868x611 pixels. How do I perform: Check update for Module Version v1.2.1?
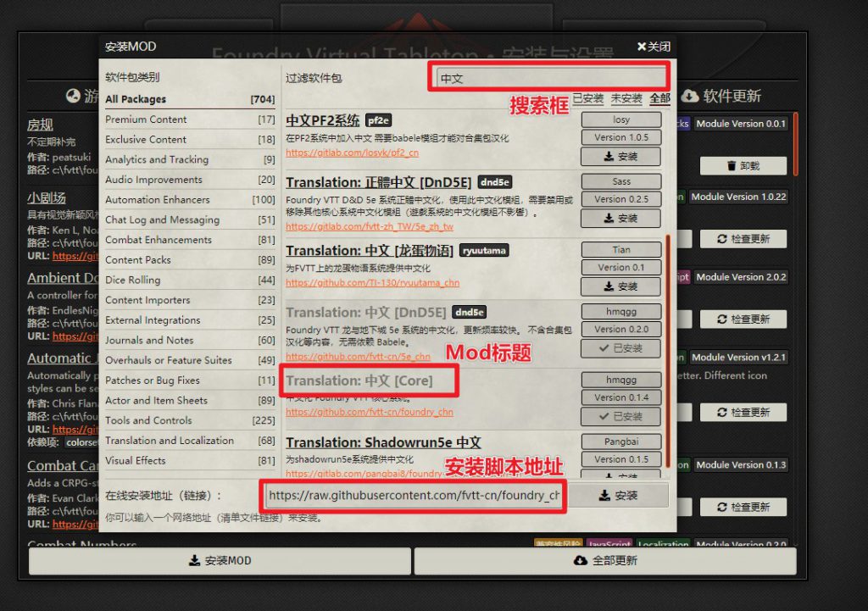[743, 412]
